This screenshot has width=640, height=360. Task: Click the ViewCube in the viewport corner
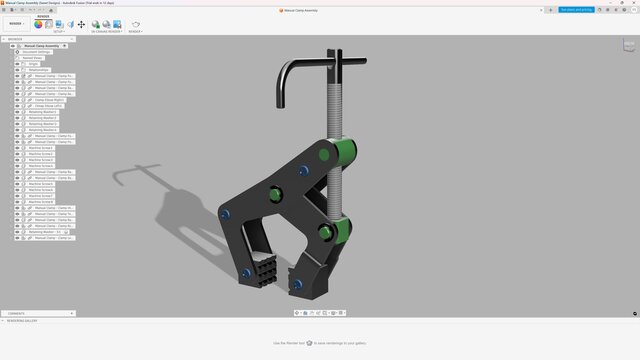pos(629,44)
